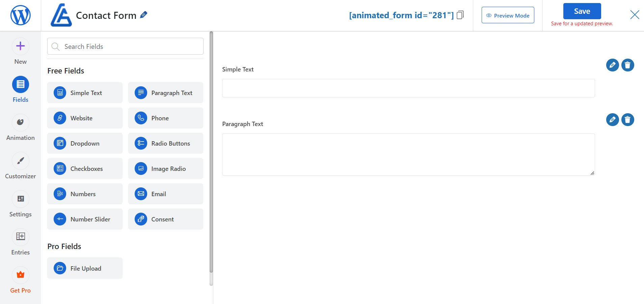The image size is (644, 304).
Task: View form Entries in the sidebar
Action: (x=20, y=242)
